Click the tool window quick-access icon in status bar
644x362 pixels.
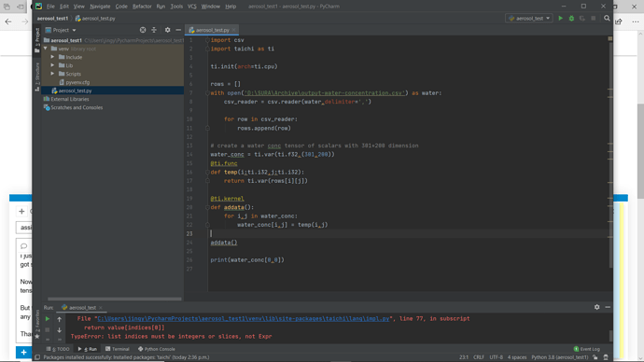pos(37,357)
